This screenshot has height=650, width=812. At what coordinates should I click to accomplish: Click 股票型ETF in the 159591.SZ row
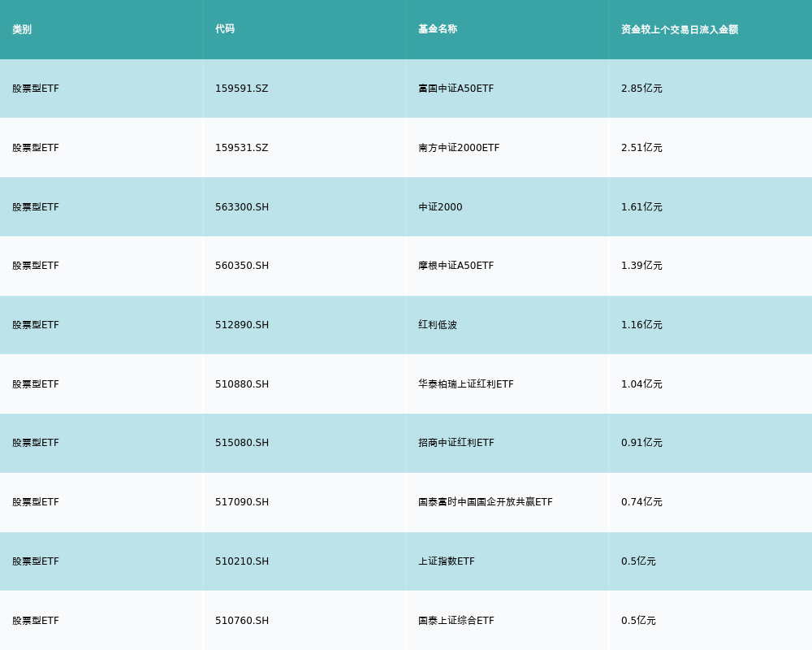click(x=36, y=89)
